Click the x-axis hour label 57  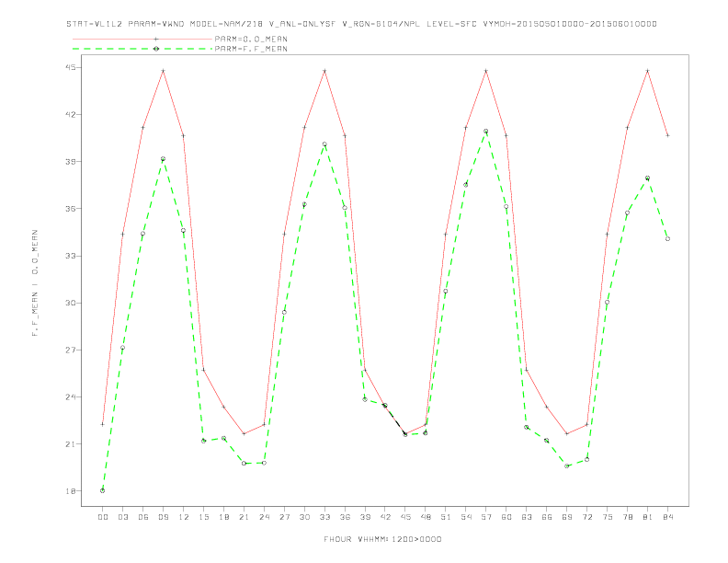pyautogui.click(x=486, y=517)
